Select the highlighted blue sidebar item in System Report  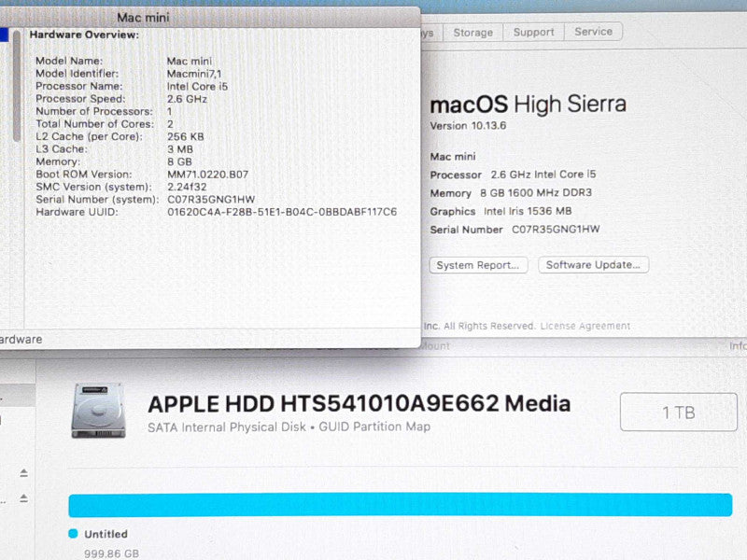(5, 35)
